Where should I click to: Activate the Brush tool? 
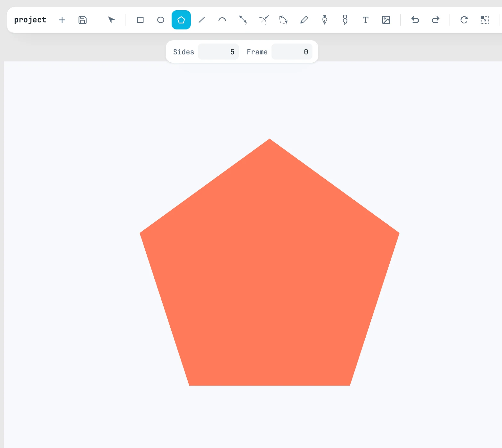pyautogui.click(x=345, y=20)
